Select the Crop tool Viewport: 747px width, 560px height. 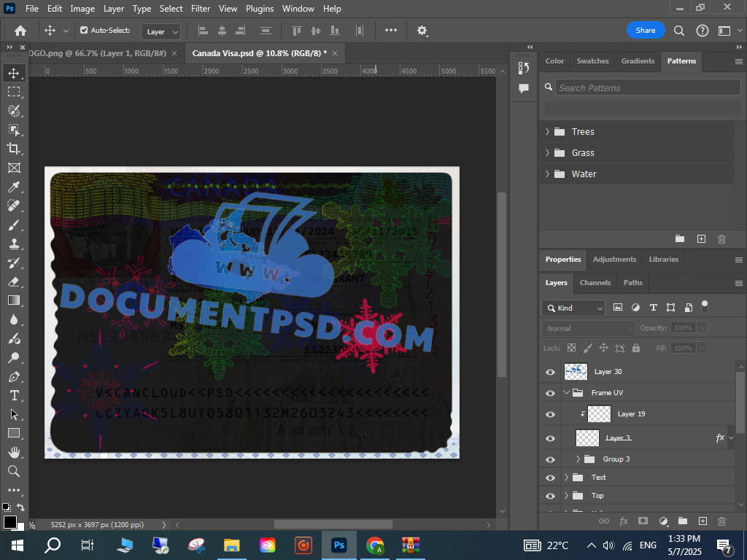[x=14, y=149]
